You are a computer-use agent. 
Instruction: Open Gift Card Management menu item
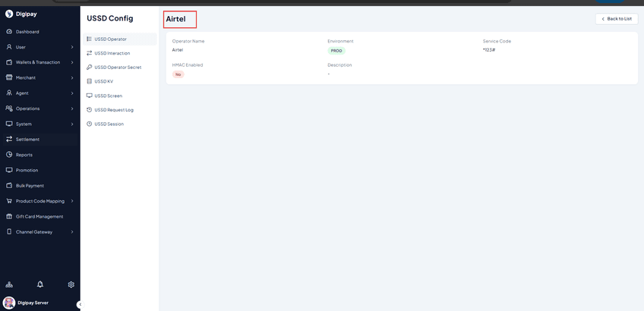(39, 217)
